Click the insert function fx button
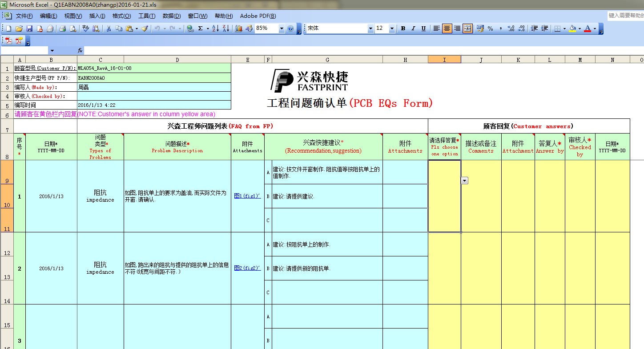This screenshot has width=644, height=349. [x=80, y=51]
